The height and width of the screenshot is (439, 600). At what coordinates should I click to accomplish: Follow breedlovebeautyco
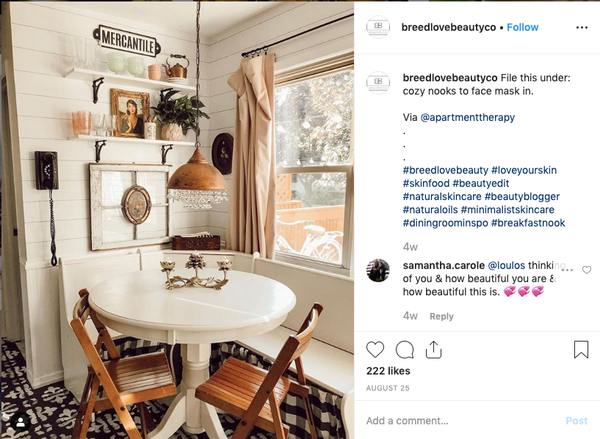(522, 27)
